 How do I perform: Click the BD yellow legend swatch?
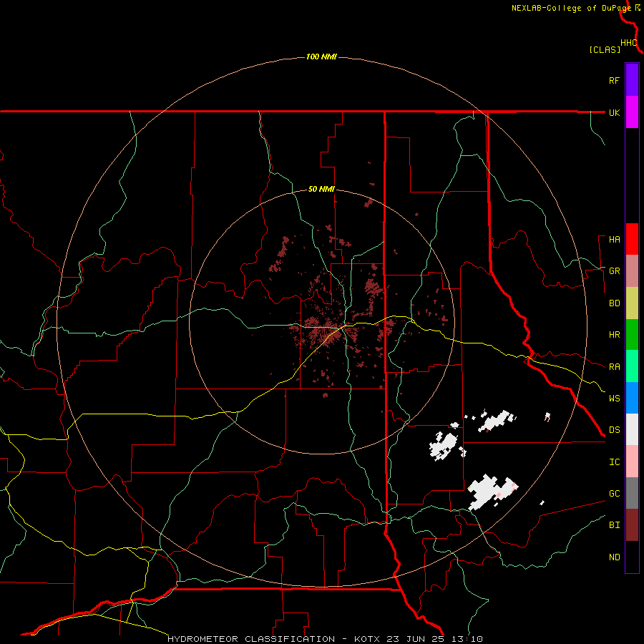pyautogui.click(x=632, y=303)
